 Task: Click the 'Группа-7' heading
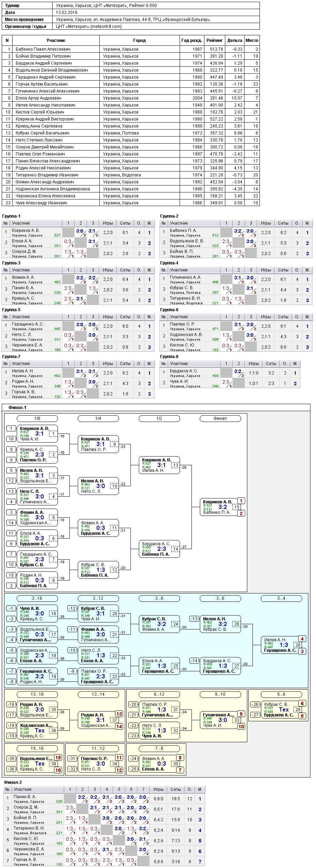point(11,357)
